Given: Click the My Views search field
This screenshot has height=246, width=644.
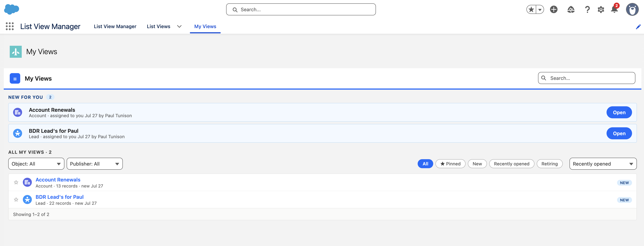Looking at the screenshot, I should point(587,78).
